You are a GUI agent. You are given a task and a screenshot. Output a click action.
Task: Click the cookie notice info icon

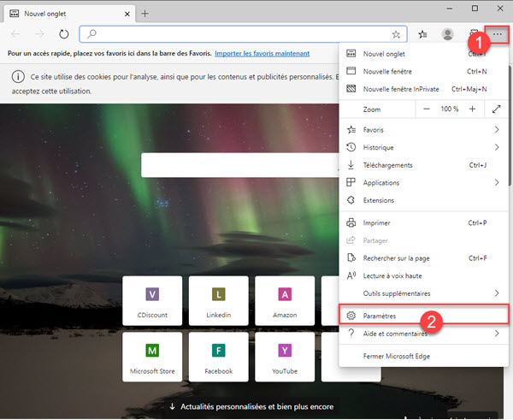point(18,77)
